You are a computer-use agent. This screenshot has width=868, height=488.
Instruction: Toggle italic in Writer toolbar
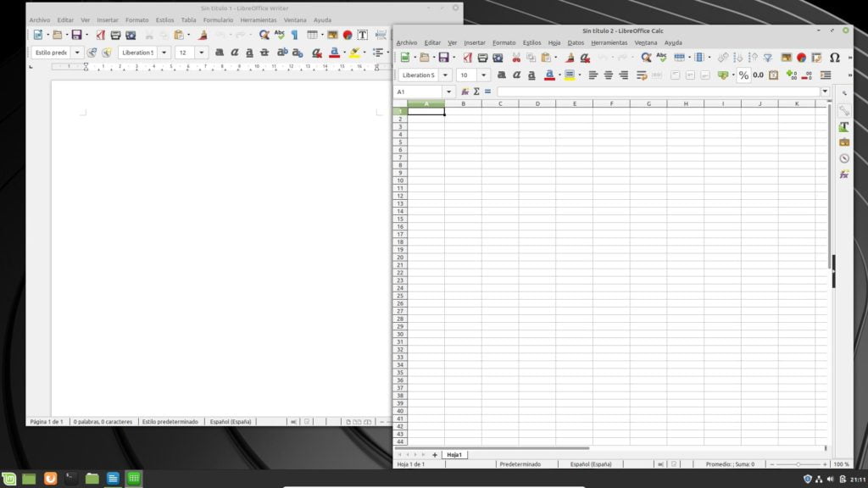pyautogui.click(x=235, y=53)
